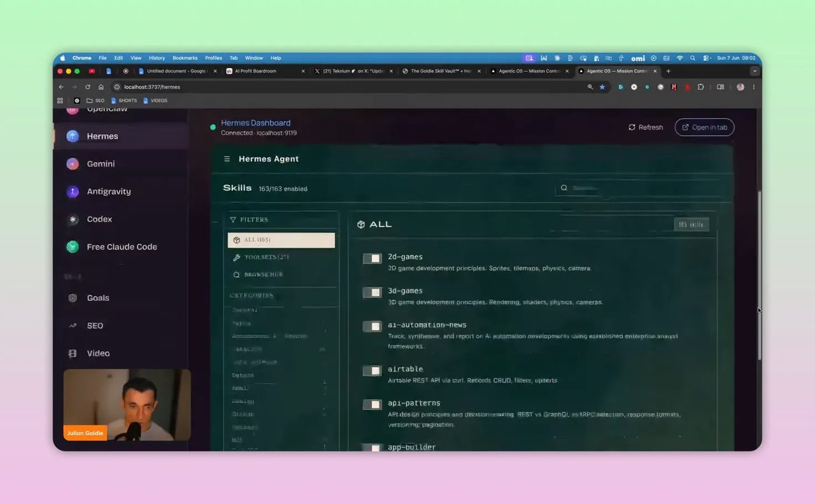
Task: Open the Chrome side panel icon
Action: (721, 87)
